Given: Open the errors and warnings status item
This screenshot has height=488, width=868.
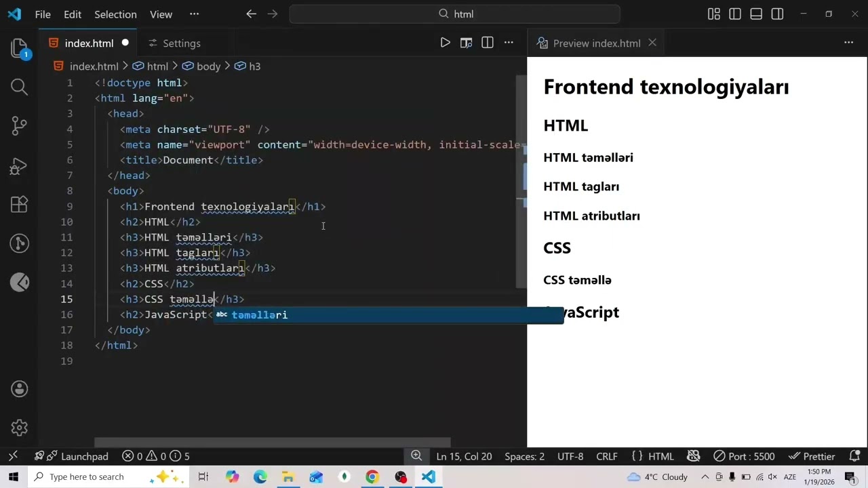Looking at the screenshot, I should click(x=155, y=456).
